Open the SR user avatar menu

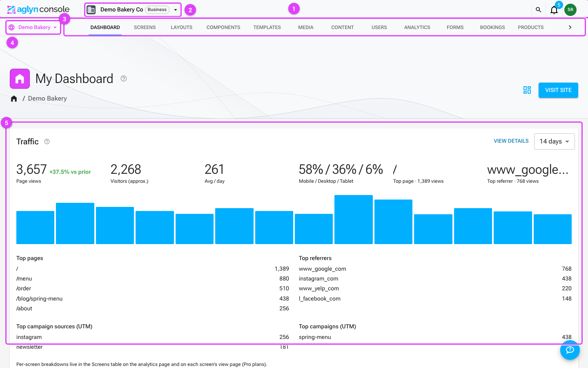570,10
